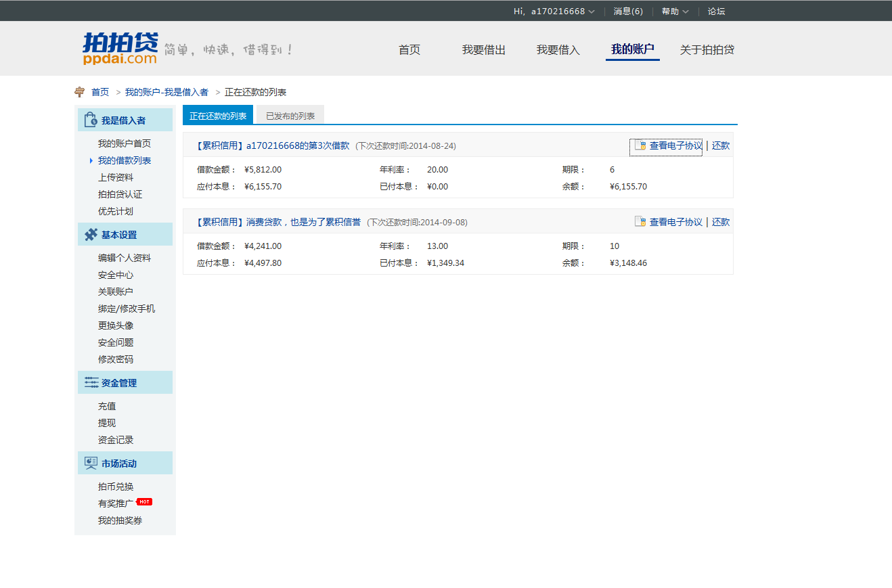Go to 关于拍拍贷 page
This screenshot has width=892, height=588.
[707, 50]
